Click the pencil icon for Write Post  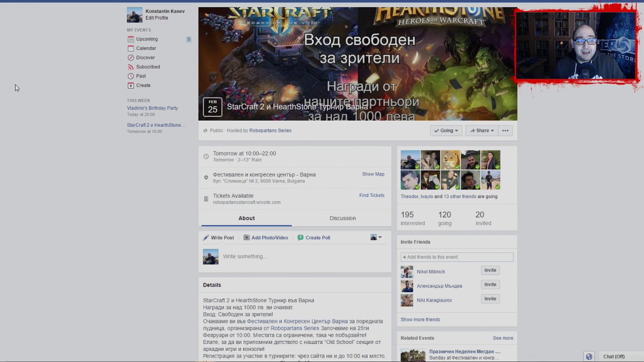point(206,238)
